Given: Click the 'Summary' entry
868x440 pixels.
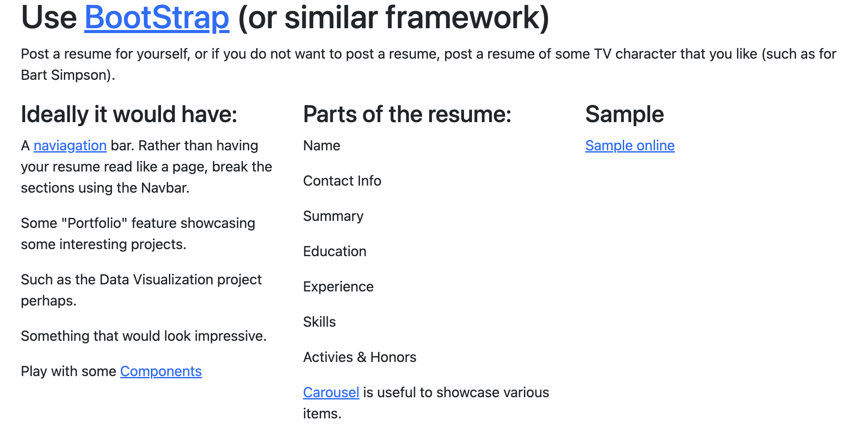Looking at the screenshot, I should 333,216.
